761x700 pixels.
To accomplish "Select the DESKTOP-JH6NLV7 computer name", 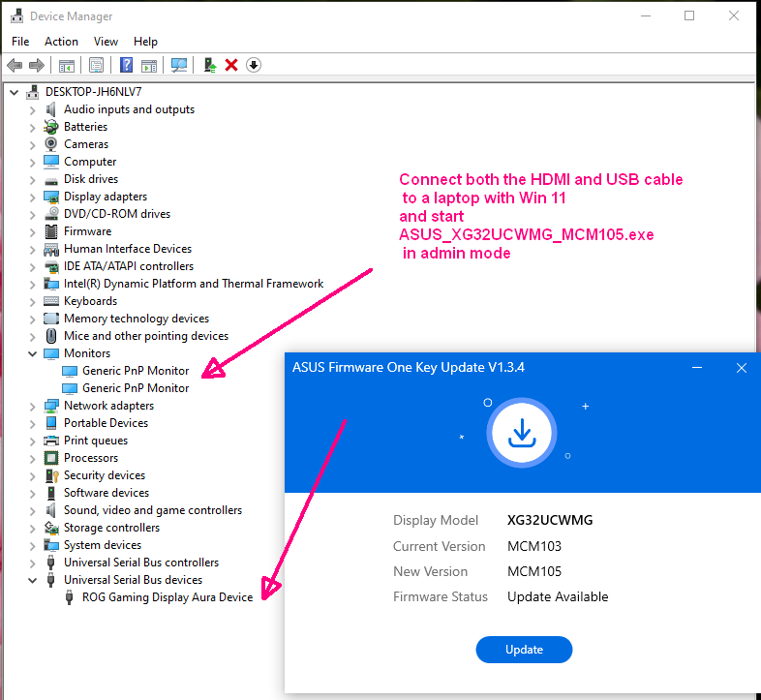I will coord(94,92).
